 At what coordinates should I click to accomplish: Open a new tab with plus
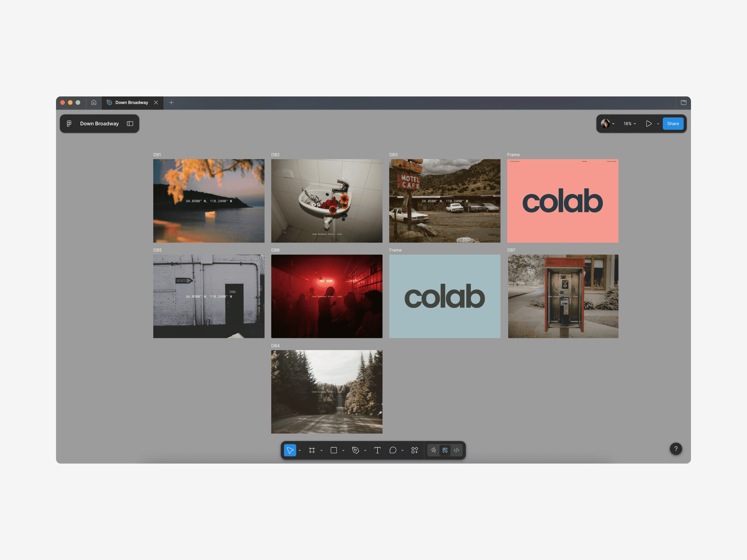click(171, 102)
